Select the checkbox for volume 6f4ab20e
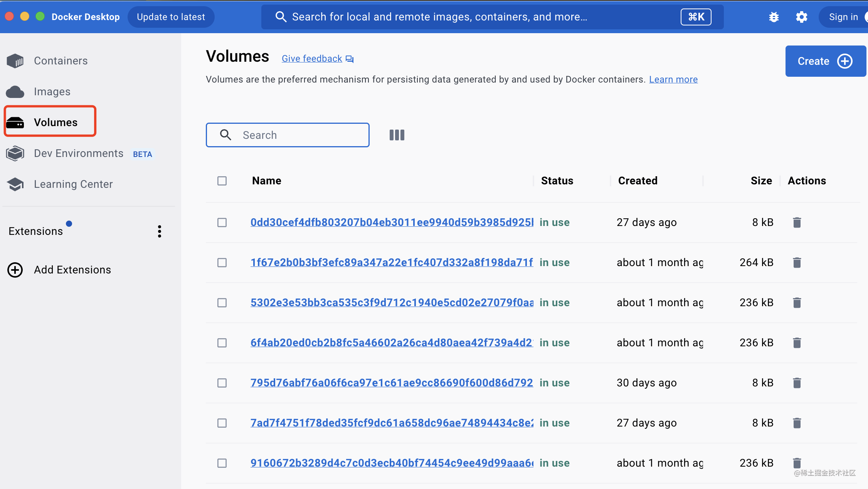The height and width of the screenshot is (489, 868). [x=222, y=343]
